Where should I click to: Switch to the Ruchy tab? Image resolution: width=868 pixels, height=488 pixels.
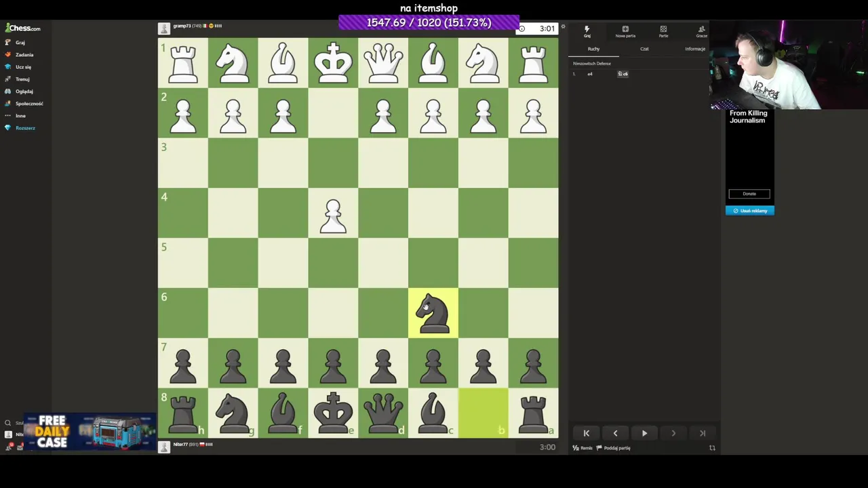593,49
